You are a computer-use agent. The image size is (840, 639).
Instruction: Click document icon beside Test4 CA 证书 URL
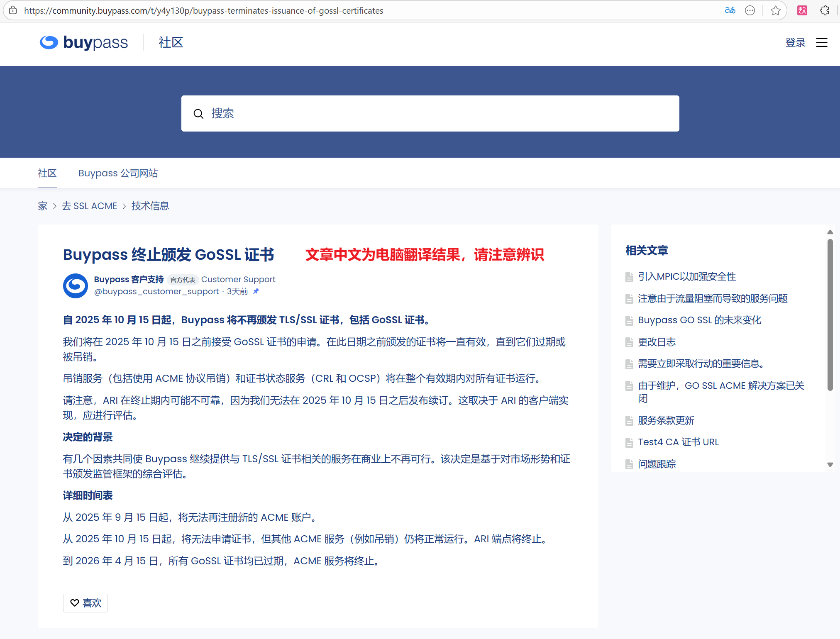[629, 442]
